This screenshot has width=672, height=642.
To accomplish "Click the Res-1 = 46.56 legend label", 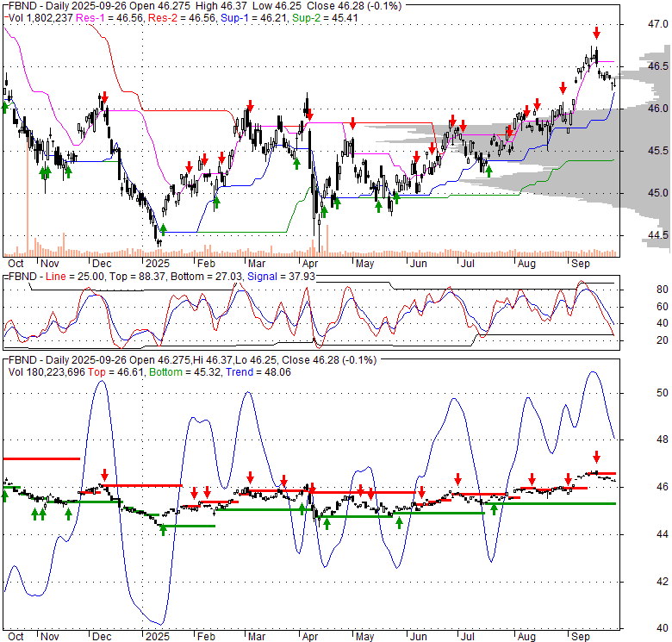I will pos(110,18).
